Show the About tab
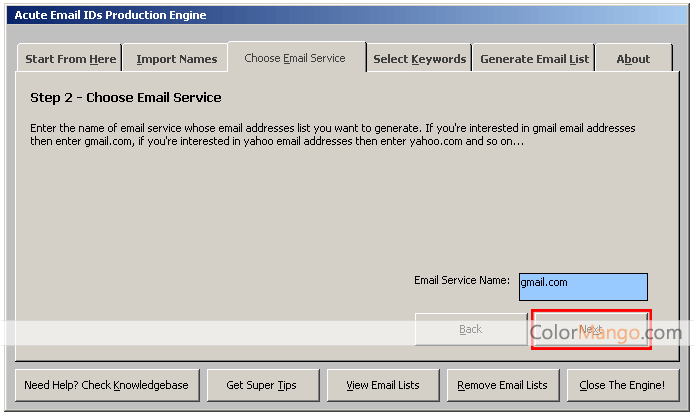694x418 pixels. tap(633, 59)
